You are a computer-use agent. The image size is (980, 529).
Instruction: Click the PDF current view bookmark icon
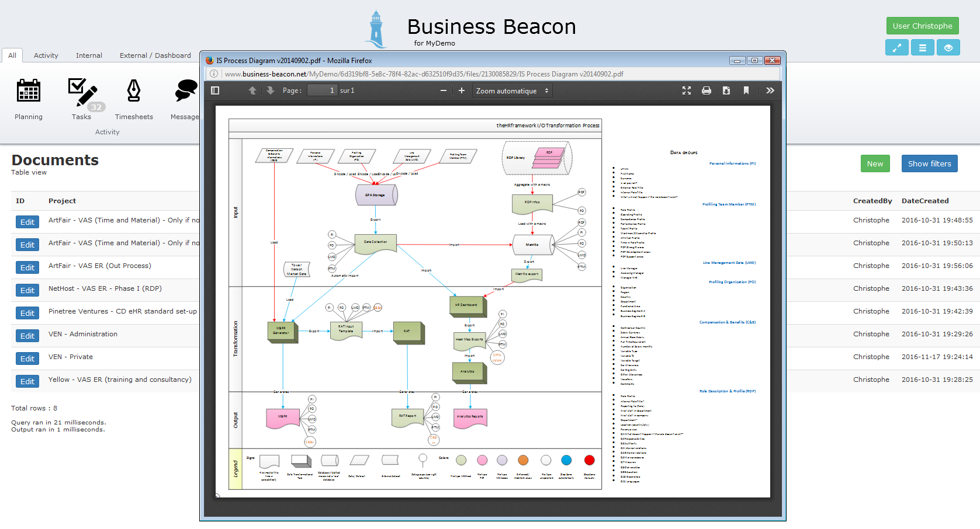click(x=746, y=91)
